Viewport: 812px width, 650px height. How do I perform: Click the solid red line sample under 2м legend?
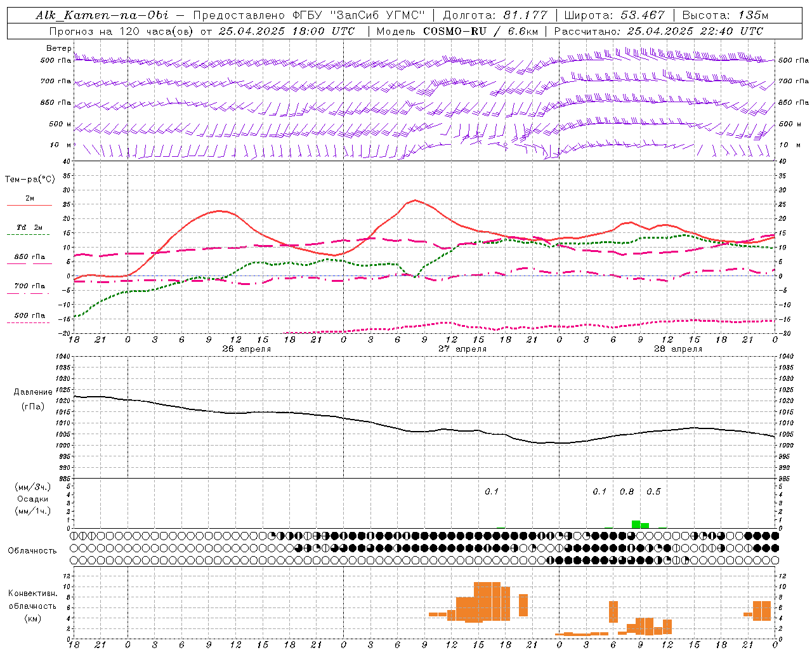click(29, 205)
